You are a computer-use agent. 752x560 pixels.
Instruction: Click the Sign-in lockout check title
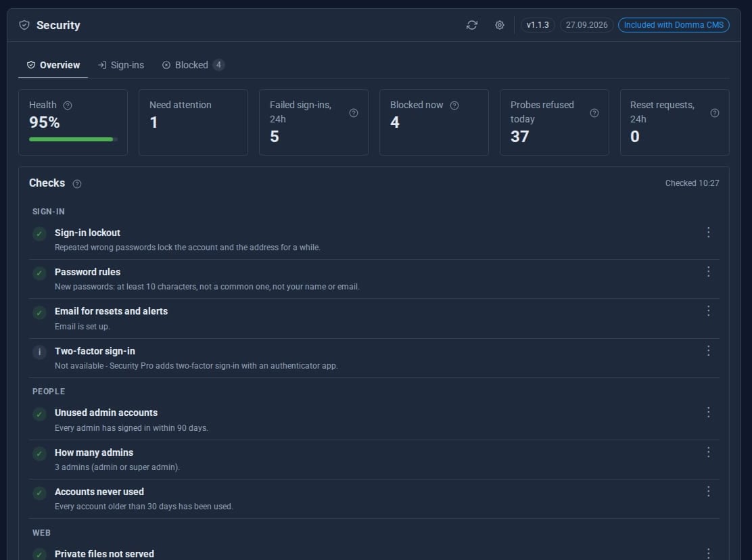click(x=87, y=233)
